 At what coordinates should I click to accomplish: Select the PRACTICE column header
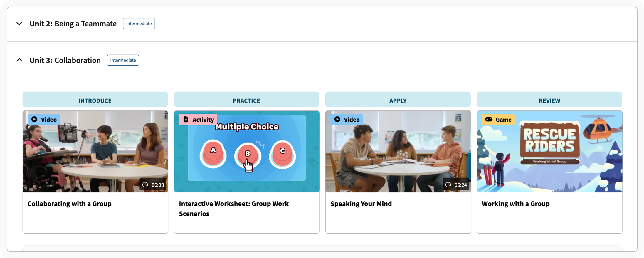(x=246, y=100)
